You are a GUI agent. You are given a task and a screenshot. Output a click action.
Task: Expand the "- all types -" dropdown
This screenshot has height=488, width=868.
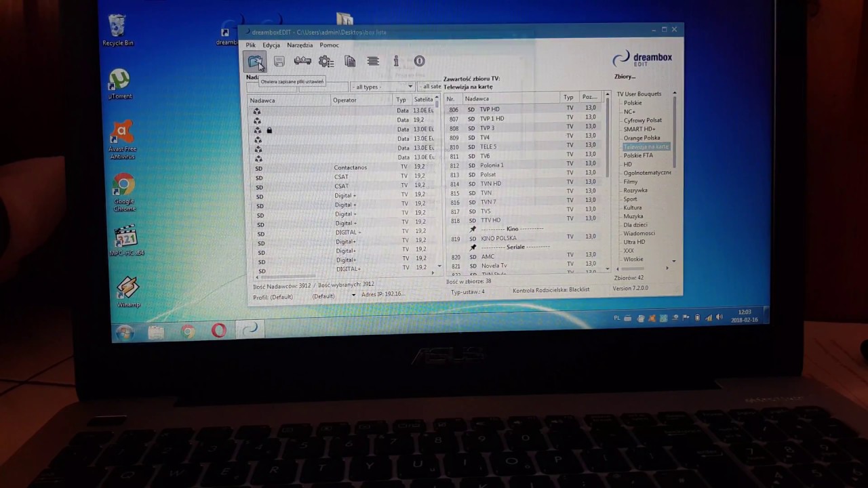coord(382,87)
